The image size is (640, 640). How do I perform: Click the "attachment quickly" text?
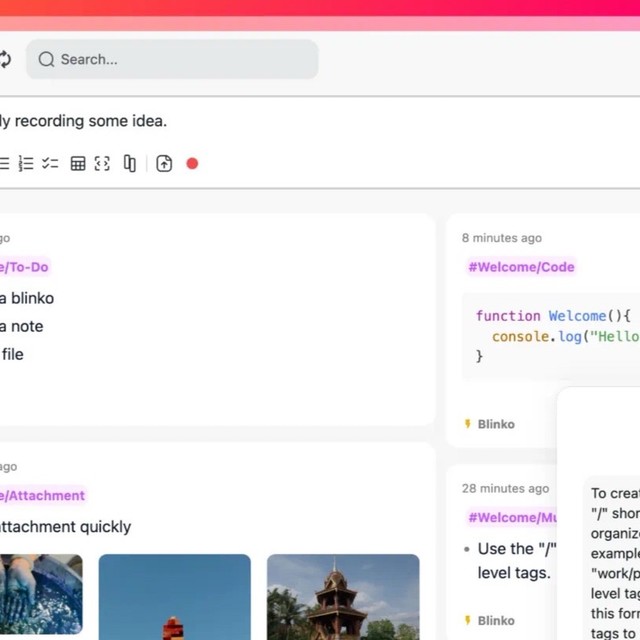point(65,527)
